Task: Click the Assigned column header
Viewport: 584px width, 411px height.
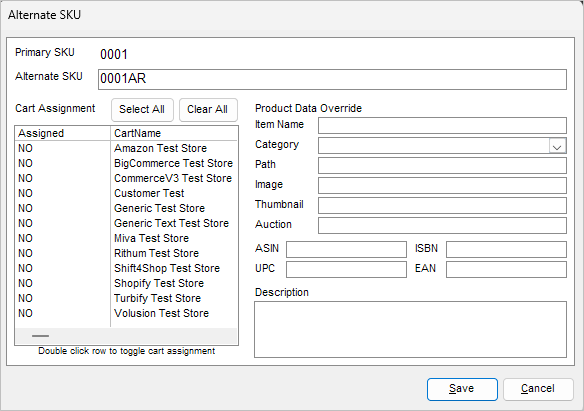Action: [63, 133]
